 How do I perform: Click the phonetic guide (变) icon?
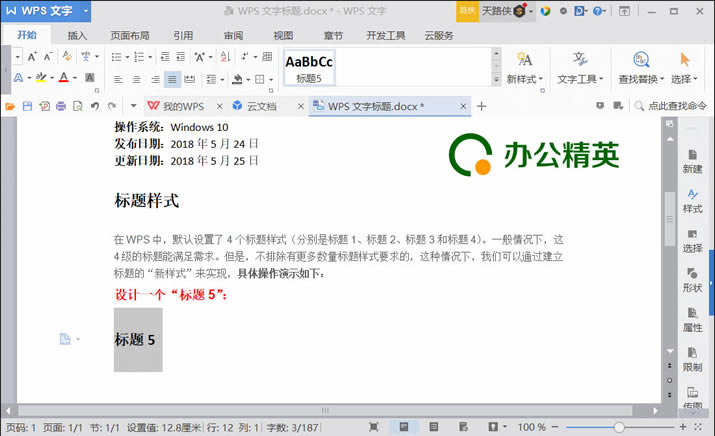[85, 57]
